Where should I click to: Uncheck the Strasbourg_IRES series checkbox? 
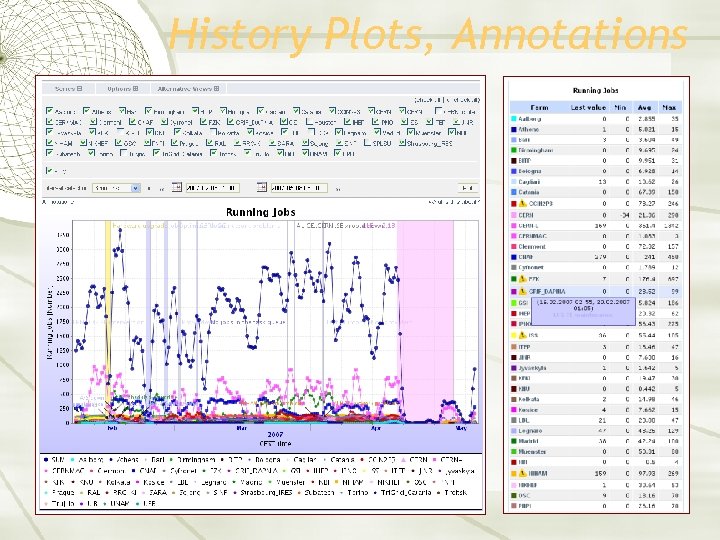(x=402, y=143)
